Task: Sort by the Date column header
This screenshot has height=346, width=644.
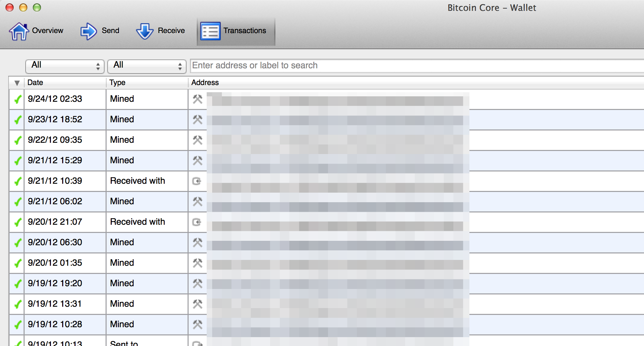Action: point(65,83)
